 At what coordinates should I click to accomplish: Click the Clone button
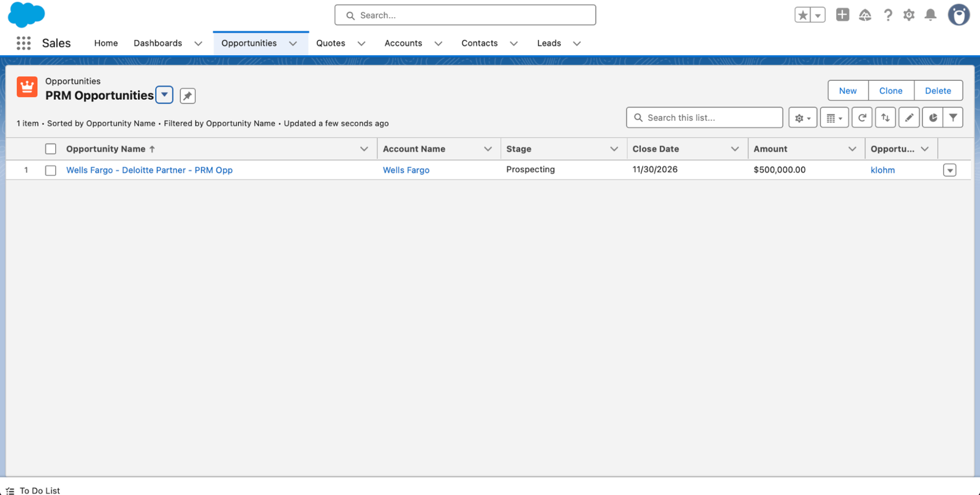coord(891,91)
